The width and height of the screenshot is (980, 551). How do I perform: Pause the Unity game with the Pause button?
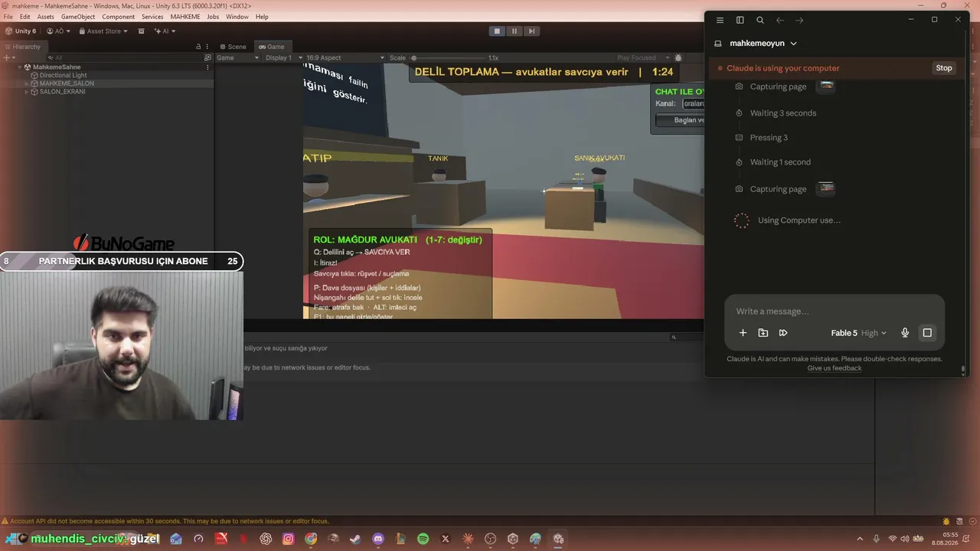click(x=514, y=31)
